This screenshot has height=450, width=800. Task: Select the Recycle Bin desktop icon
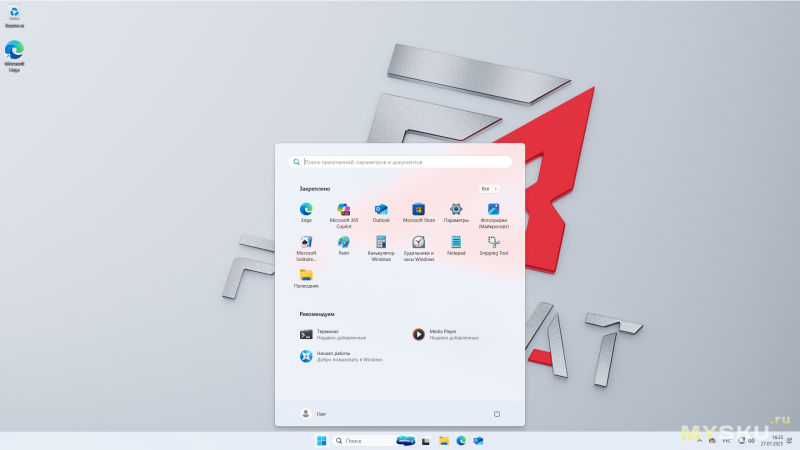(14, 16)
